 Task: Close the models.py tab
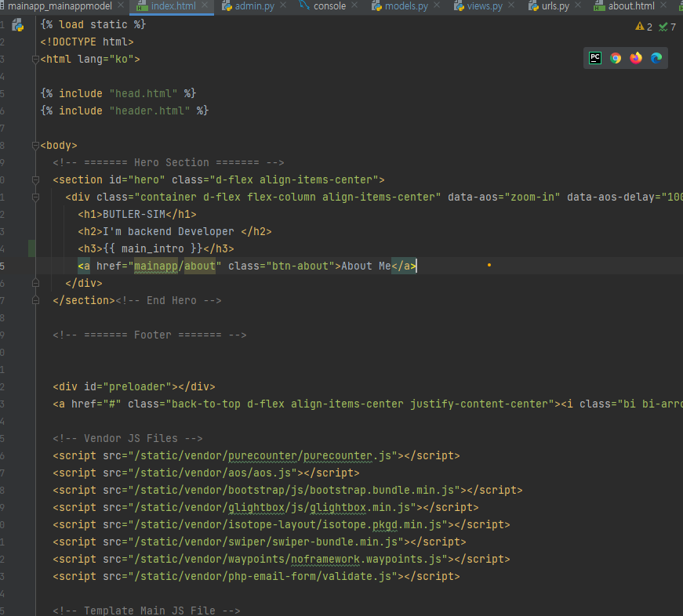click(x=437, y=5)
